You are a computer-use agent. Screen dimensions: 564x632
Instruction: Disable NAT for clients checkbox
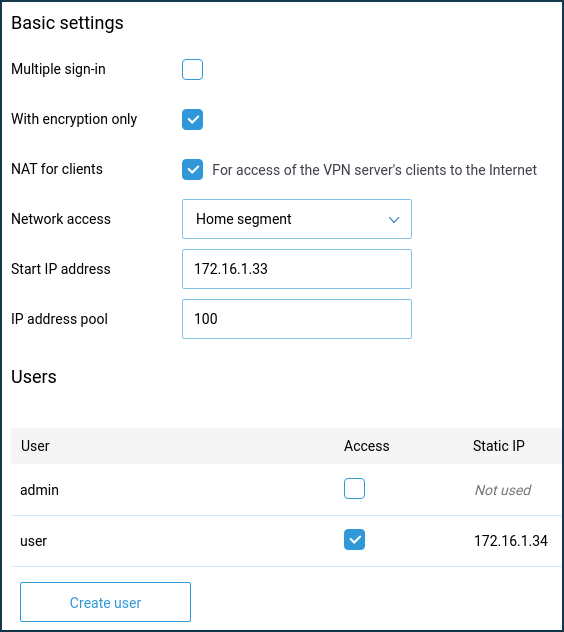coord(192,169)
